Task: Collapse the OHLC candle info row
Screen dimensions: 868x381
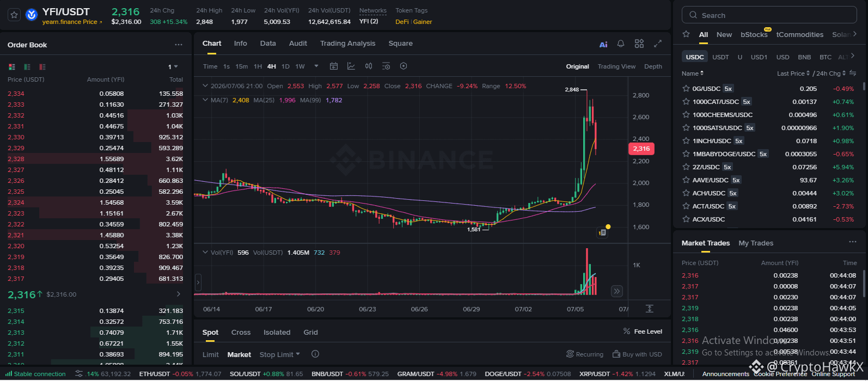Action: [x=205, y=86]
